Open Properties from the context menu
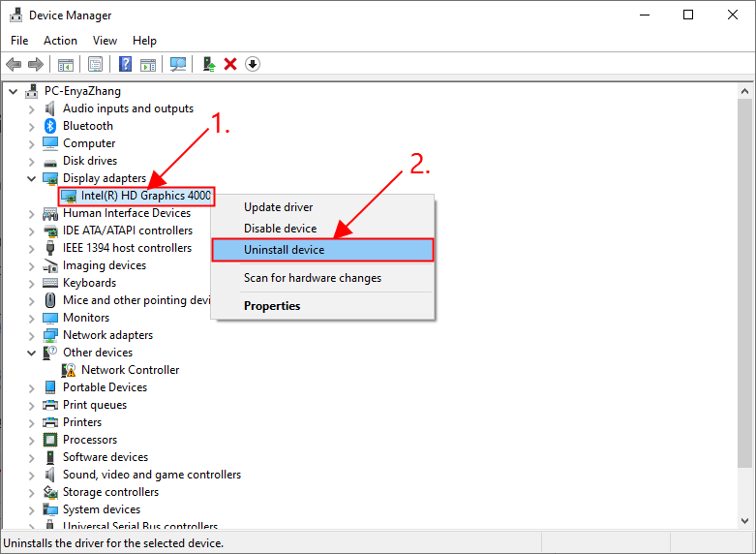The width and height of the screenshot is (756, 554). pyautogui.click(x=322, y=306)
